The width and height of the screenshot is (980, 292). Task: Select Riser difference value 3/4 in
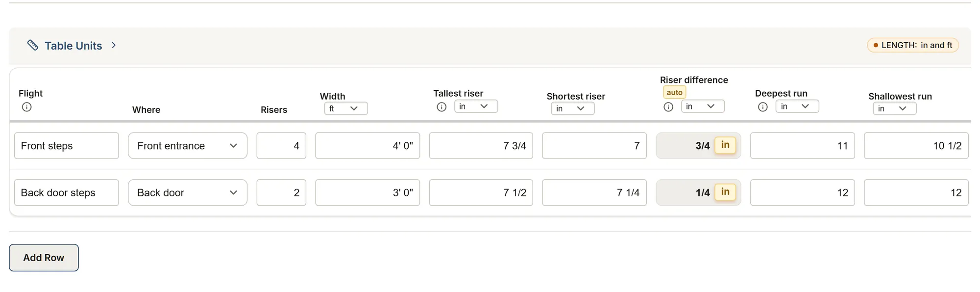(x=699, y=146)
